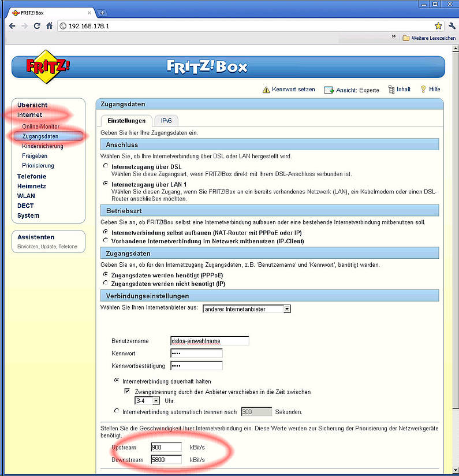This screenshot has height=476, width=459.
Task: Close the FRITZ!Box browser tab
Action: coord(89,13)
